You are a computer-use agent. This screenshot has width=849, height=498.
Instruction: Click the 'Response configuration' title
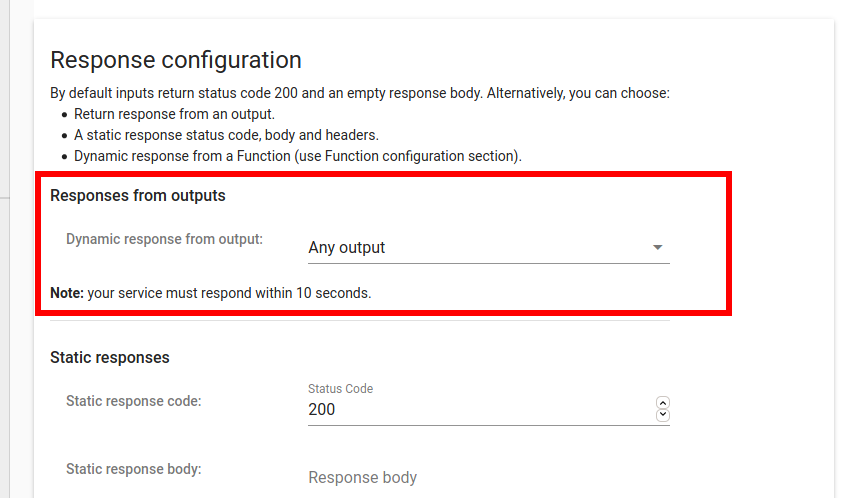(176, 61)
